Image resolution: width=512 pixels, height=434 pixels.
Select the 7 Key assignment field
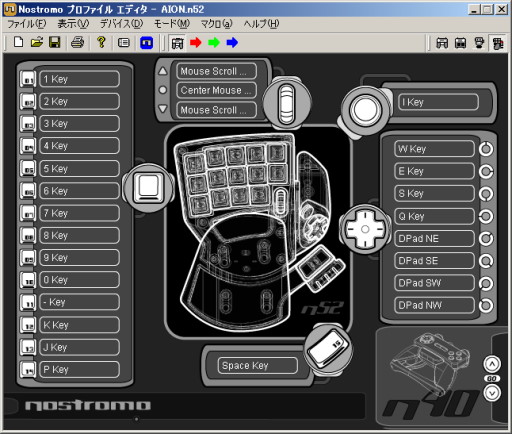(79, 213)
